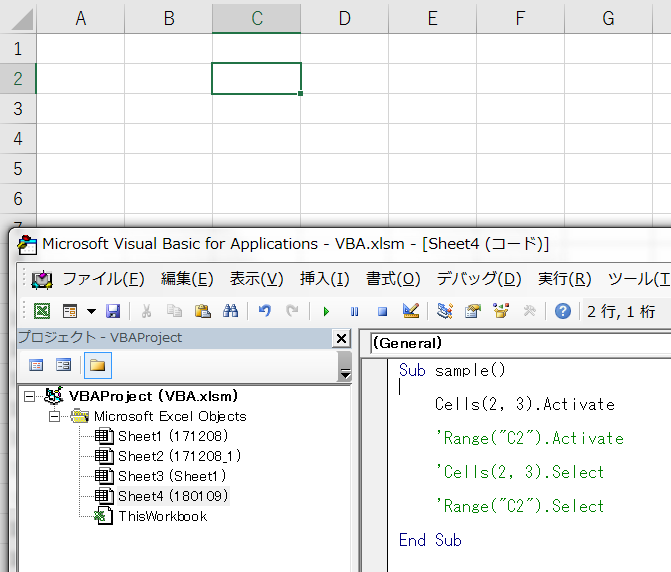
Task: Click the Find binoculars icon
Action: pos(230,311)
